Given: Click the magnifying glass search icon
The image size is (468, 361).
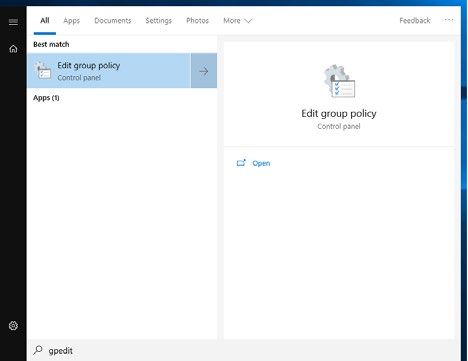Looking at the screenshot, I should tap(38, 350).
